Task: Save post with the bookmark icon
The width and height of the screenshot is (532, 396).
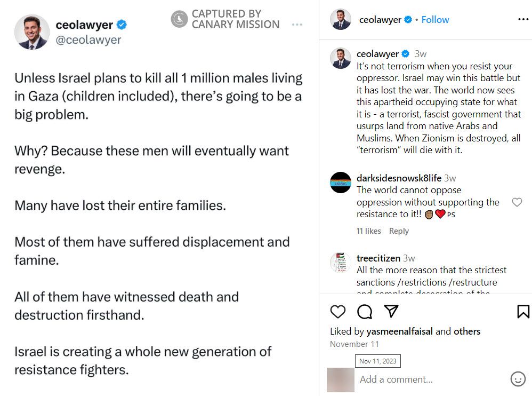Action: pyautogui.click(x=523, y=312)
